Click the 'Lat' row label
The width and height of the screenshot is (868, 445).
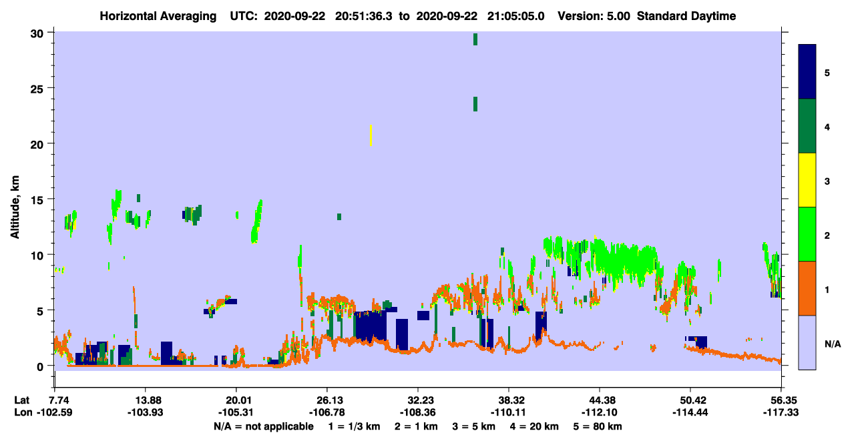click(22, 400)
